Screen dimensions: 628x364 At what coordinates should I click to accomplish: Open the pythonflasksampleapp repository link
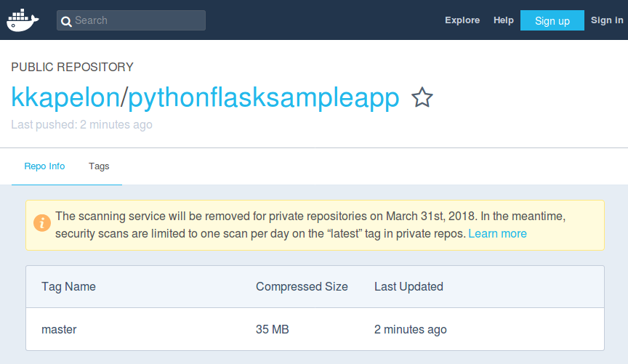pyautogui.click(x=264, y=97)
